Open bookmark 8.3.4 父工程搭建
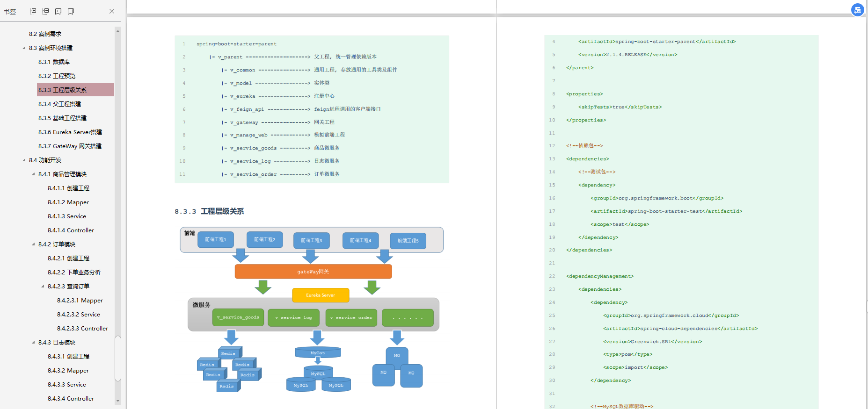Screen dimensions: 868x409 click(x=59, y=104)
